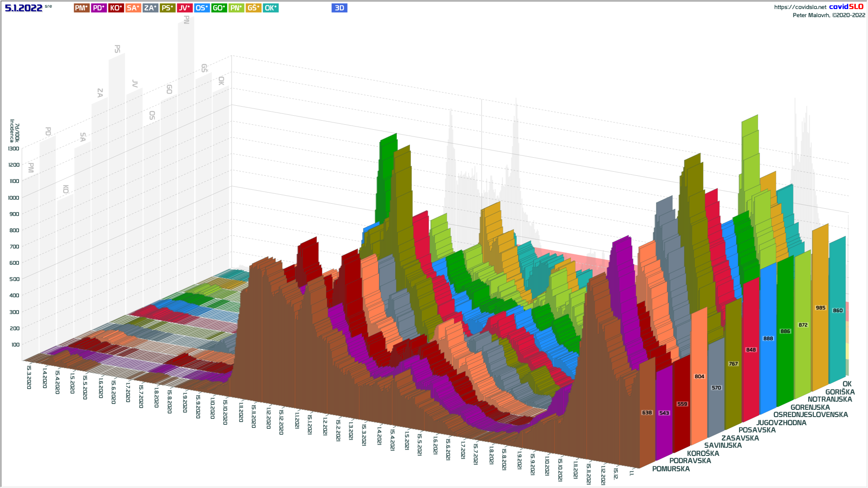Click the GORIŠKA value label 985

[x=821, y=308]
